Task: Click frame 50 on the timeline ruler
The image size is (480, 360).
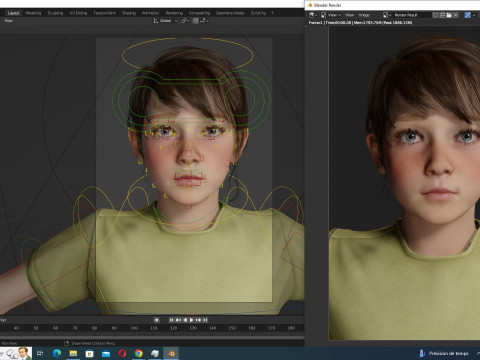Action: tap(36, 328)
